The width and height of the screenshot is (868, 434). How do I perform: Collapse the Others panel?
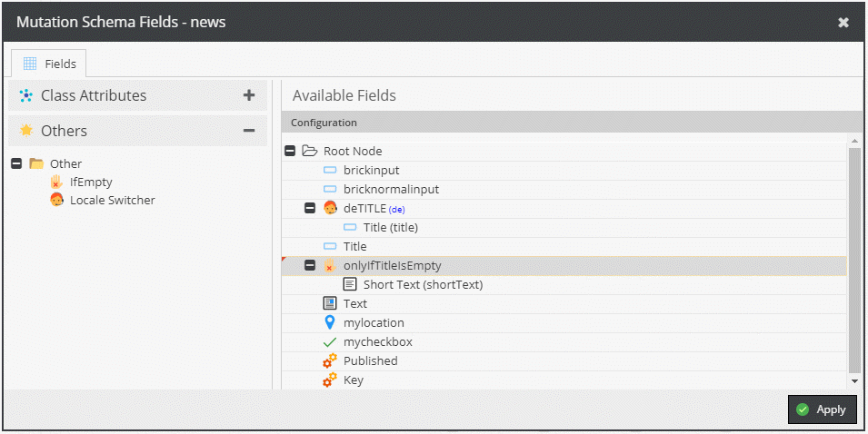click(x=249, y=131)
